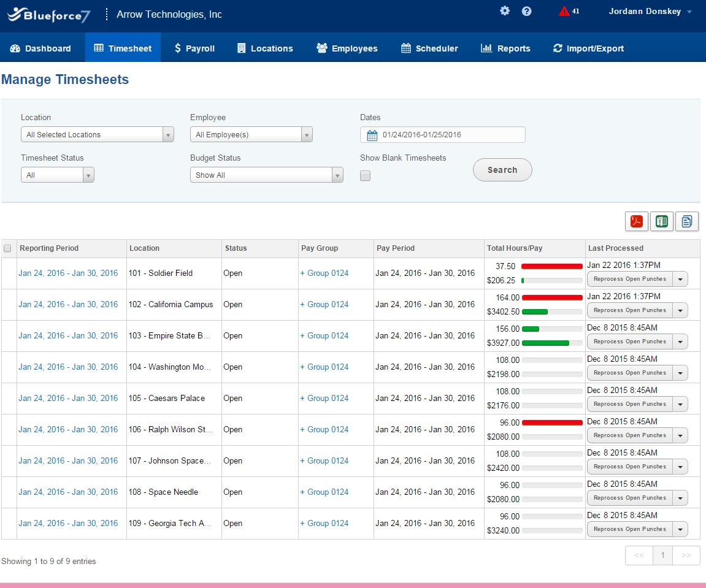
Task: Open the help question mark icon
Action: pos(526,10)
